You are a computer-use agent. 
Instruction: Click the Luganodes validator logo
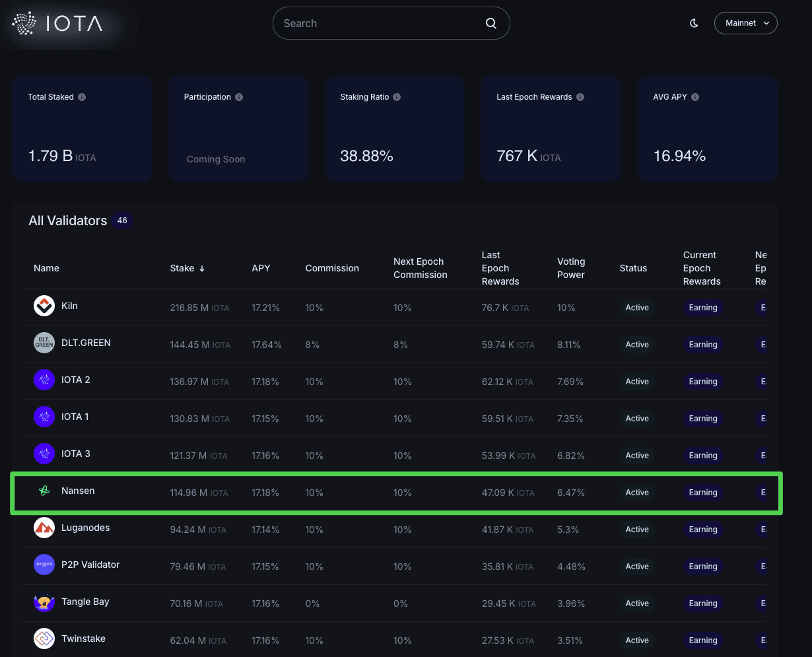[x=44, y=528]
